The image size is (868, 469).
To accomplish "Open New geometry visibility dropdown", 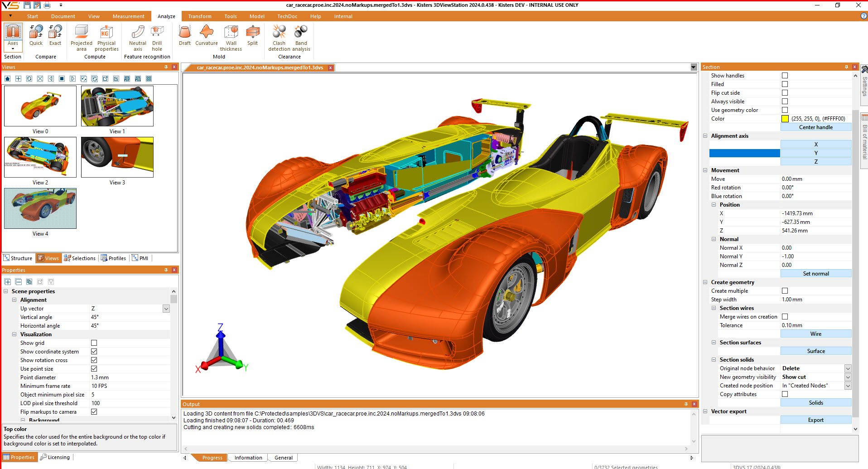I will 848,377.
